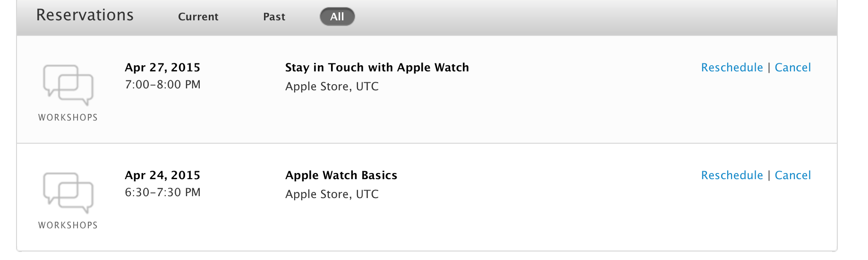Click the Apr 24, 2015 date
This screenshot has width=868, height=260.
point(162,175)
